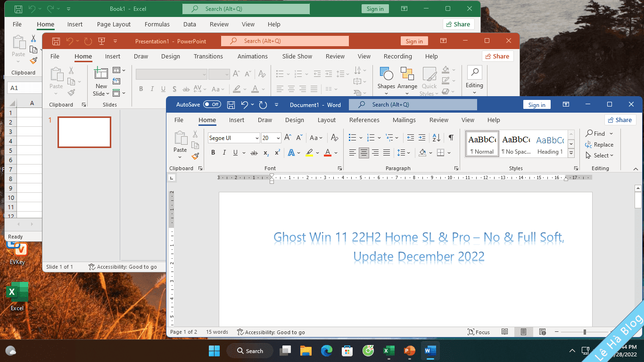Increase font size with the larger A icon in Word
The height and width of the screenshot is (362, 644).
click(x=288, y=138)
